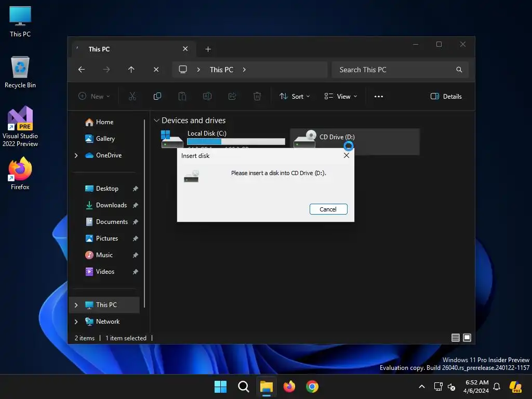Click the Paste clipboard icon
Image resolution: width=532 pixels, height=399 pixels.
point(182,96)
